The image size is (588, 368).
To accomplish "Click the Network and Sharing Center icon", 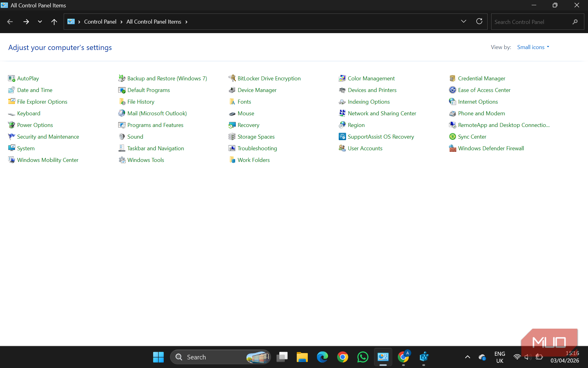I will [342, 113].
